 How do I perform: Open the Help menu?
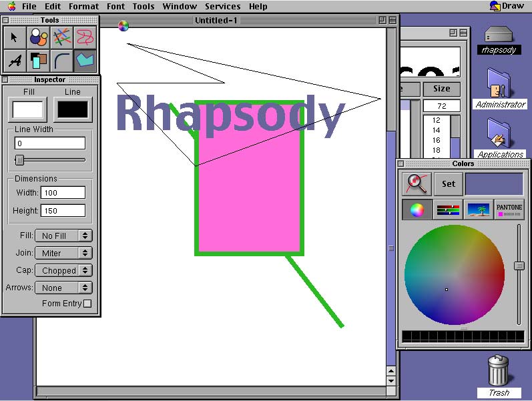click(258, 7)
